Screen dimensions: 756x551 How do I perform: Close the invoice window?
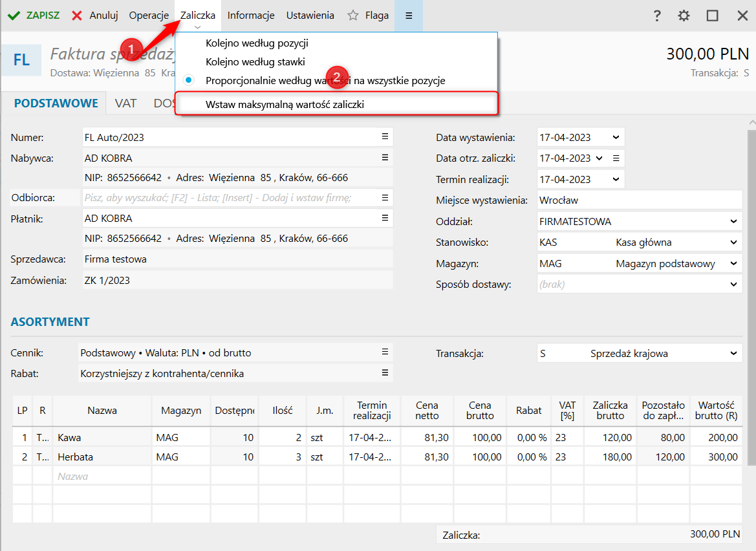point(742,16)
